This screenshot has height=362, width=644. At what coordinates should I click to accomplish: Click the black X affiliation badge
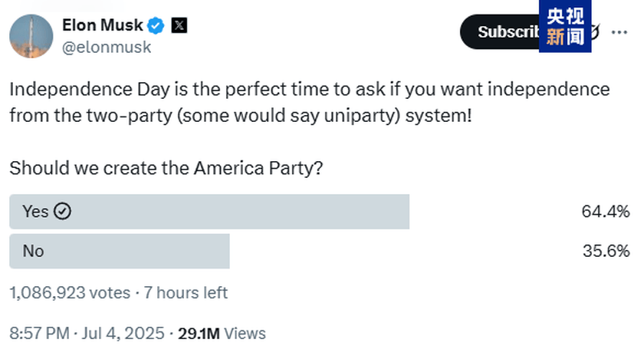tap(179, 25)
